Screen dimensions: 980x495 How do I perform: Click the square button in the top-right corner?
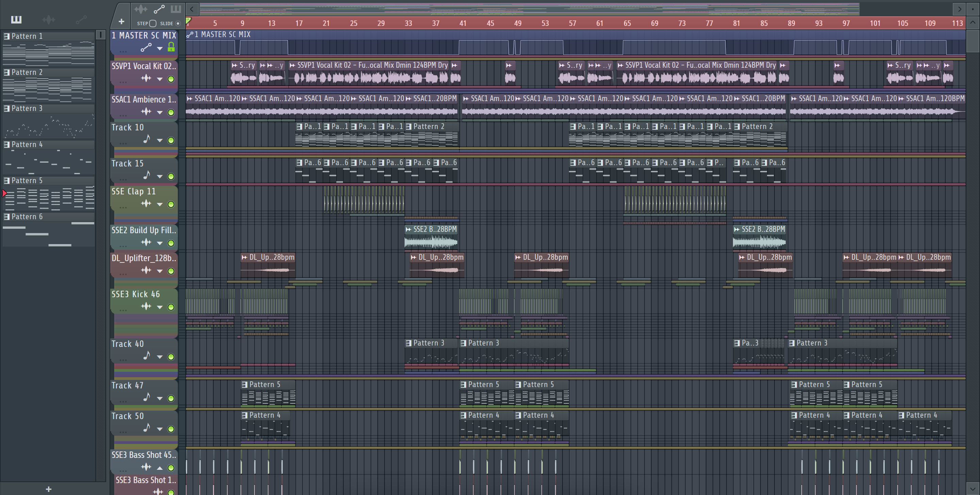click(973, 9)
